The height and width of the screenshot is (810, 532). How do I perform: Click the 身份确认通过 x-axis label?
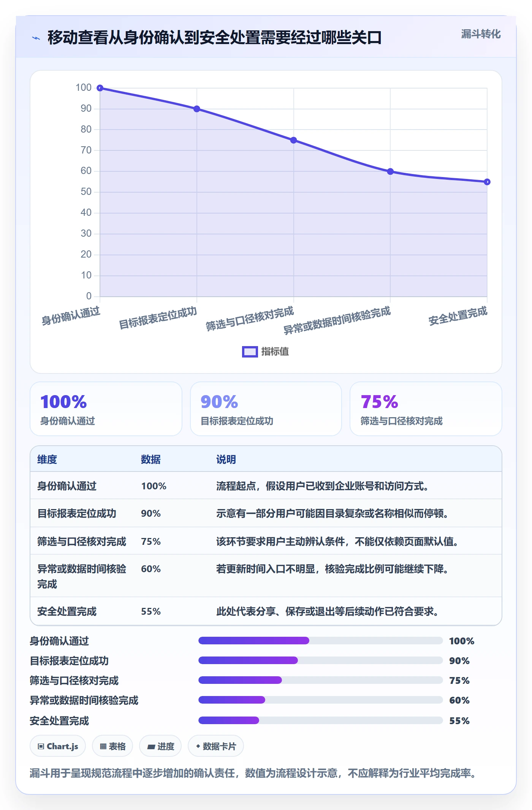[x=71, y=316]
